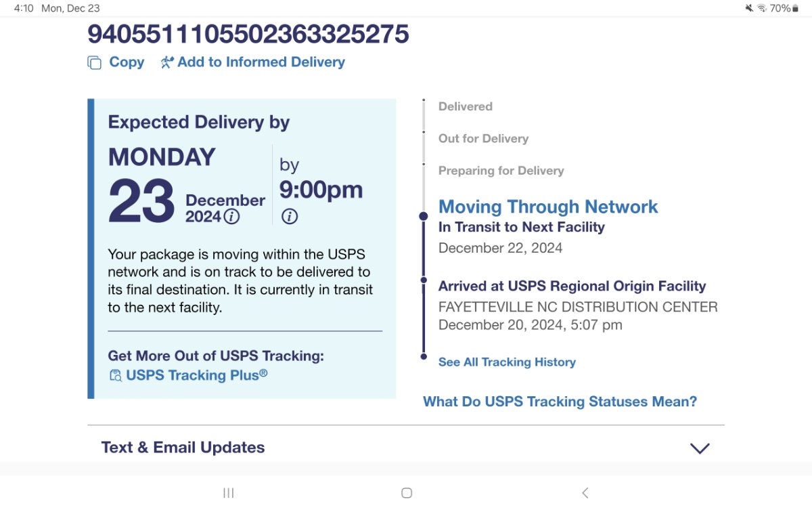Screen dimensions: 812x508
Task: Click Add to Informed Delivery link
Action: tap(261, 62)
